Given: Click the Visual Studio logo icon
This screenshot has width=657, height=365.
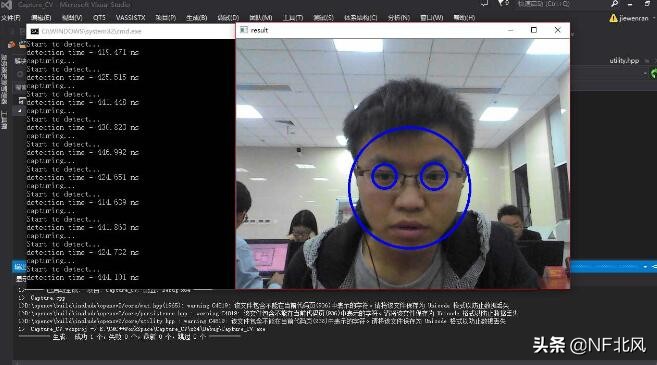Looking at the screenshot, I should point(6,5).
